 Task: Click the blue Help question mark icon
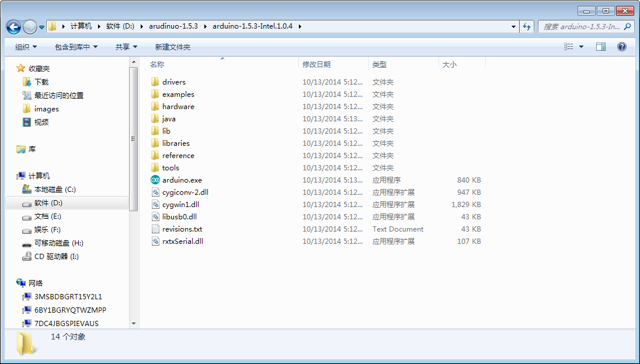coord(622,47)
